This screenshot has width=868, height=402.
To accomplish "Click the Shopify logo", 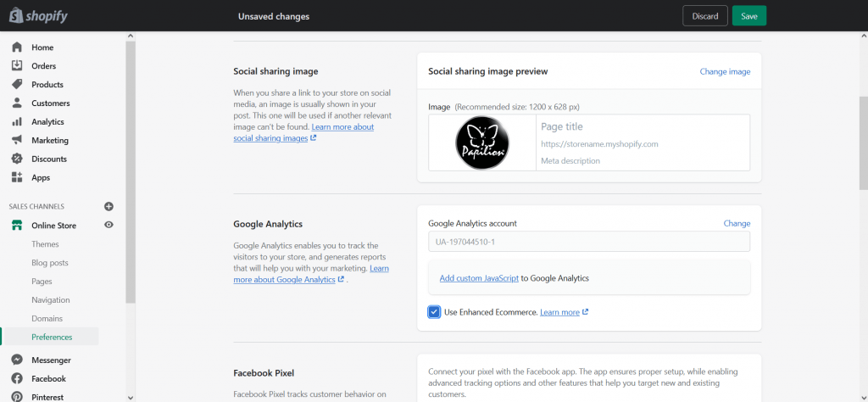I will click(38, 16).
